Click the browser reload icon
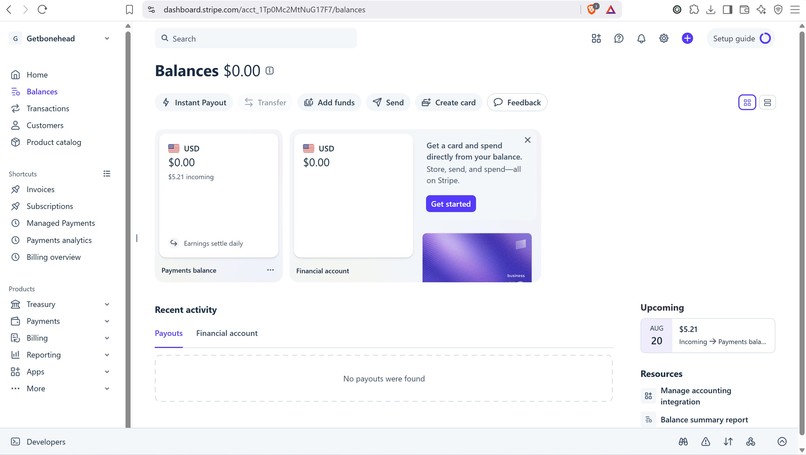This screenshot has width=806, height=455. [42, 9]
